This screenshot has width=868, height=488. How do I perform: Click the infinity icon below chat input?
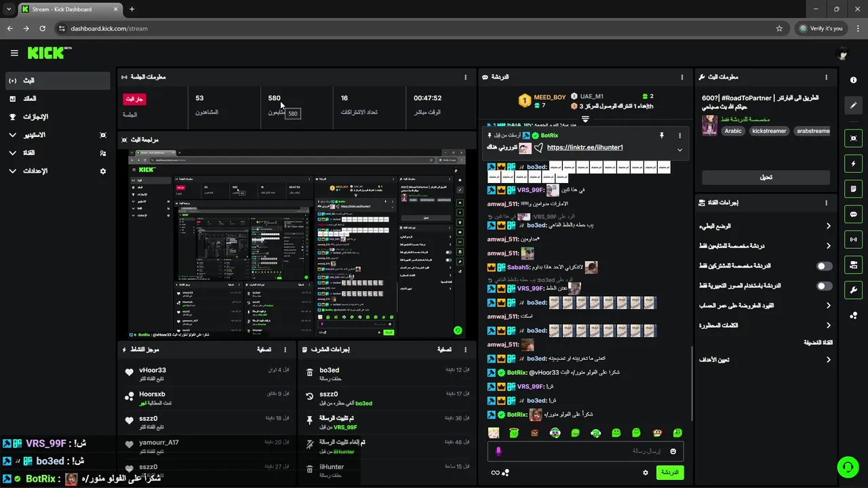coord(495,472)
